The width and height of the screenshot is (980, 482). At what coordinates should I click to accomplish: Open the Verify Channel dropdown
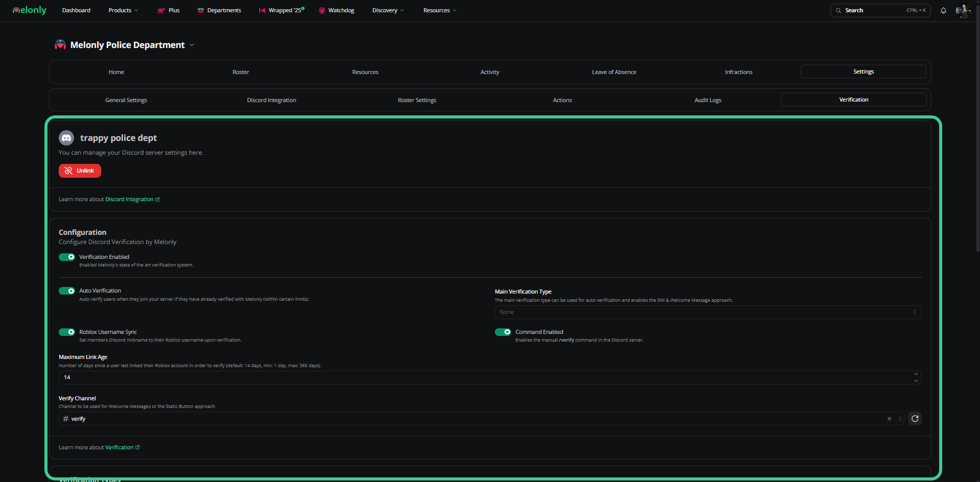(x=481, y=419)
